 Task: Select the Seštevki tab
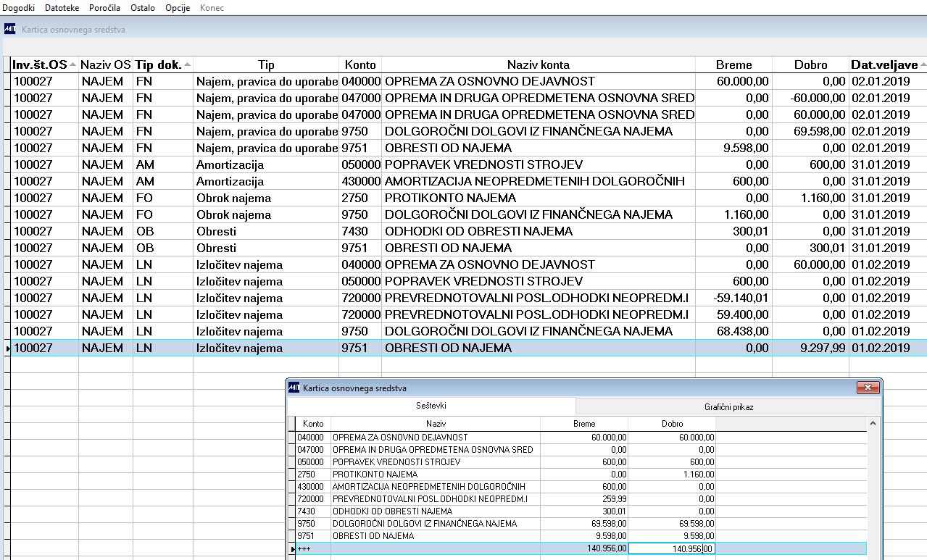tap(431, 406)
